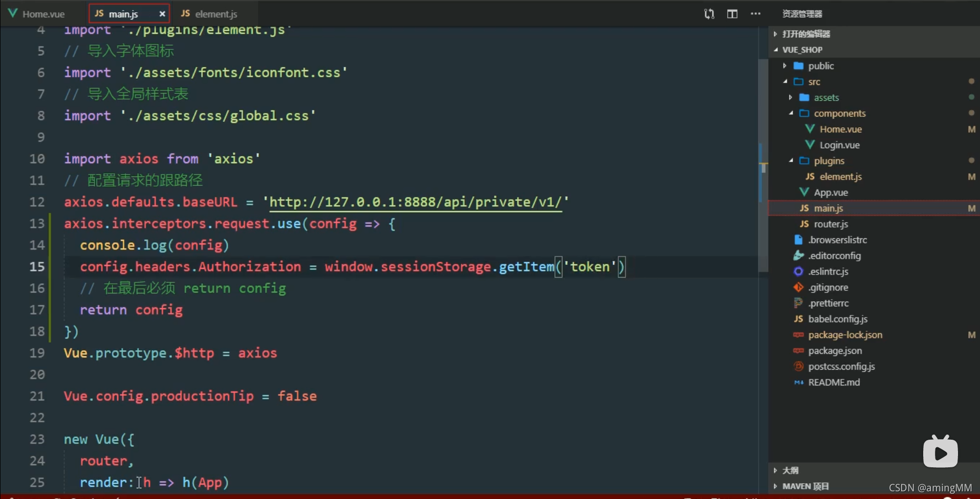Click the package.json npm icon

tap(798, 351)
